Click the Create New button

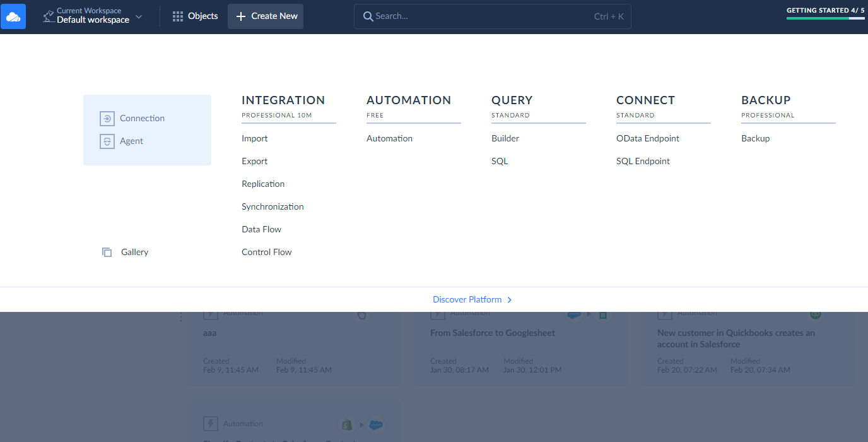[x=265, y=16]
